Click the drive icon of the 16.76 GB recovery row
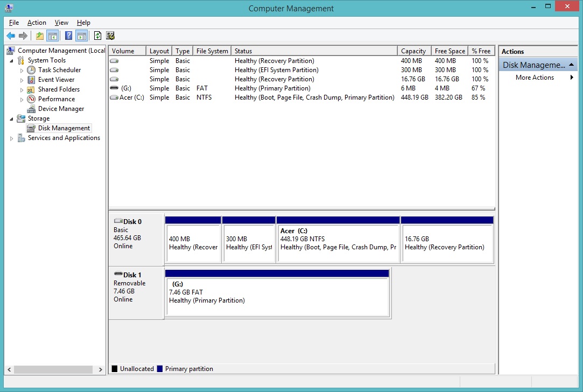Image resolution: width=583 pixels, height=392 pixels. [114, 79]
